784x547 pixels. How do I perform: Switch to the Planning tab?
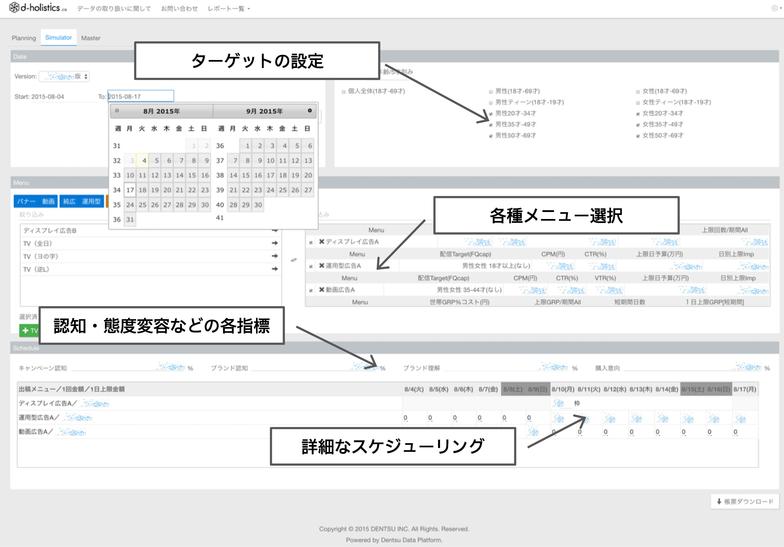click(24, 38)
